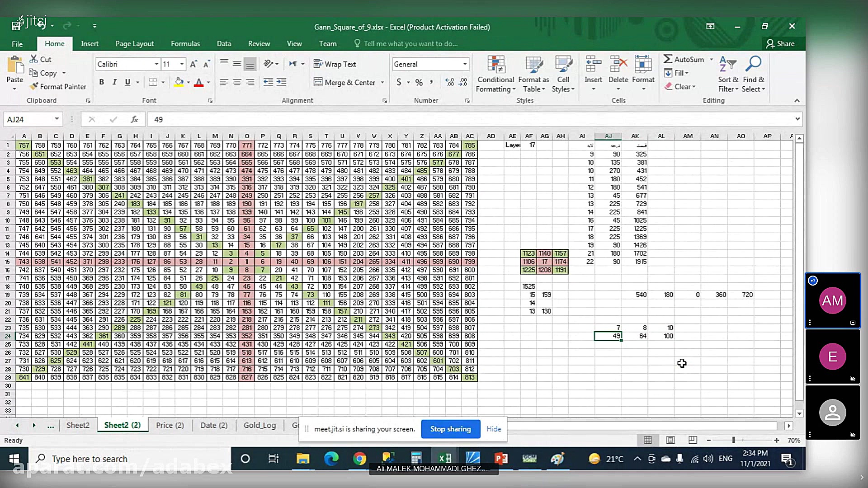Open the Price (2) sheet tab

click(170, 425)
